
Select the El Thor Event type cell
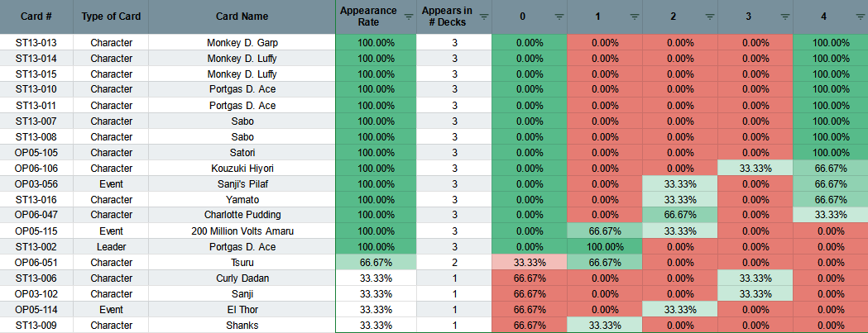(111, 309)
